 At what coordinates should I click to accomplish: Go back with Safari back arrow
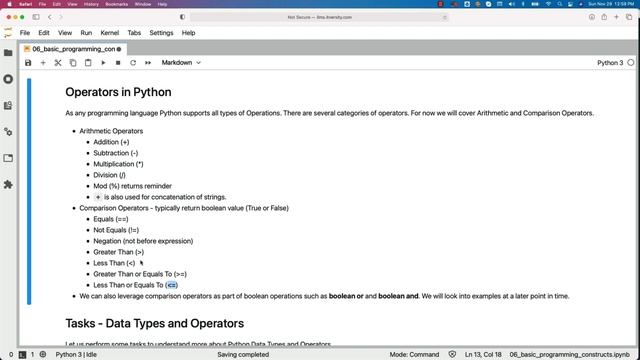pos(50,17)
